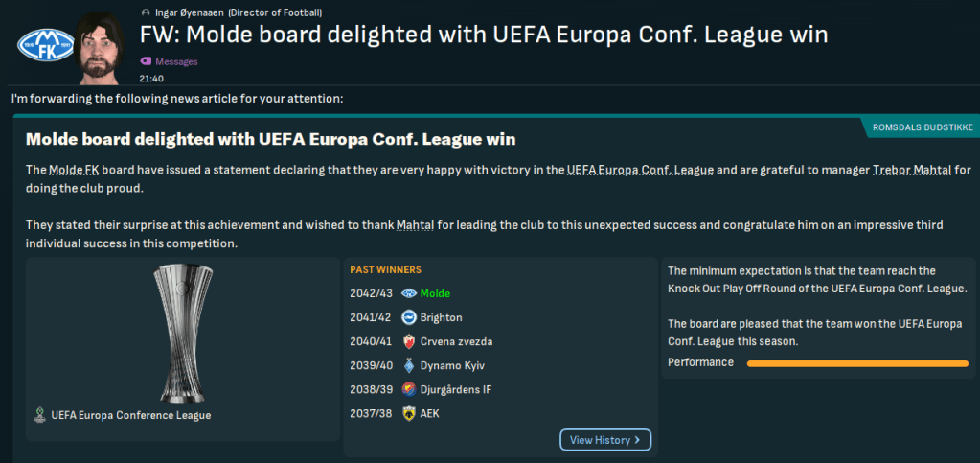
Task: Select Djurgårdens IF in past winners
Action: click(x=459, y=389)
